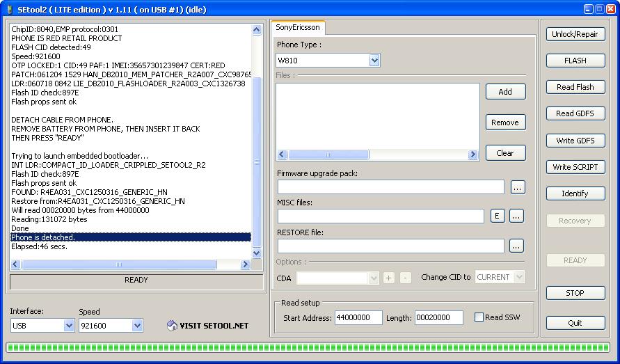This screenshot has height=364, width=620.
Task: Remove a file from the Files list
Action: [x=505, y=122]
